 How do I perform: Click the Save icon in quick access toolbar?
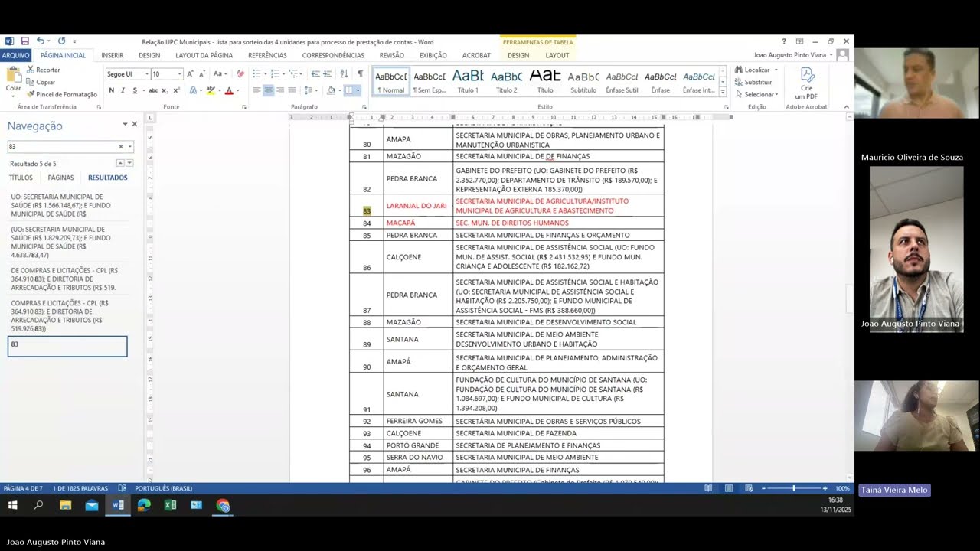24,41
